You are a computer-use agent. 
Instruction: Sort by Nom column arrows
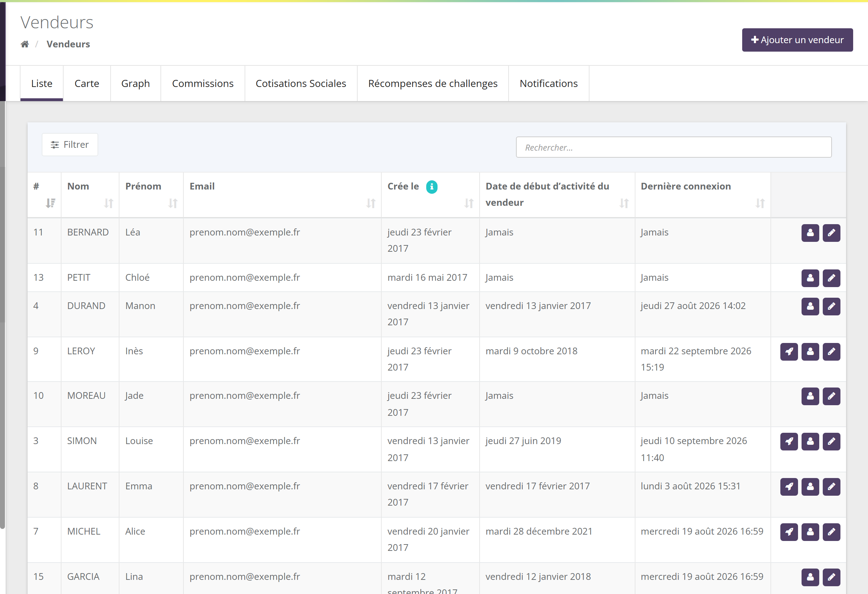coord(109,203)
